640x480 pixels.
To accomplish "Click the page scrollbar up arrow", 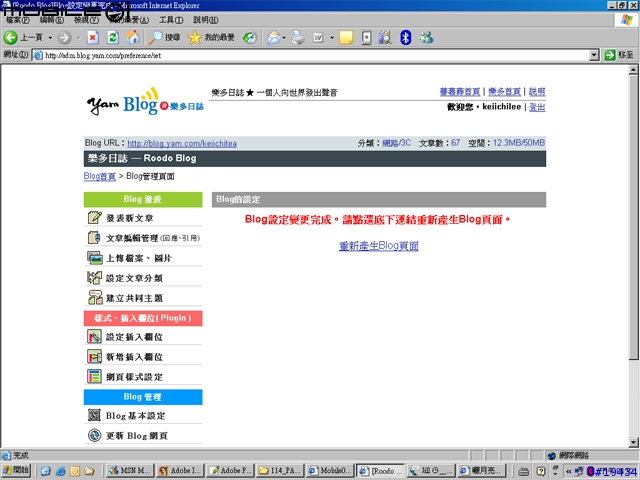I will click(x=633, y=70).
